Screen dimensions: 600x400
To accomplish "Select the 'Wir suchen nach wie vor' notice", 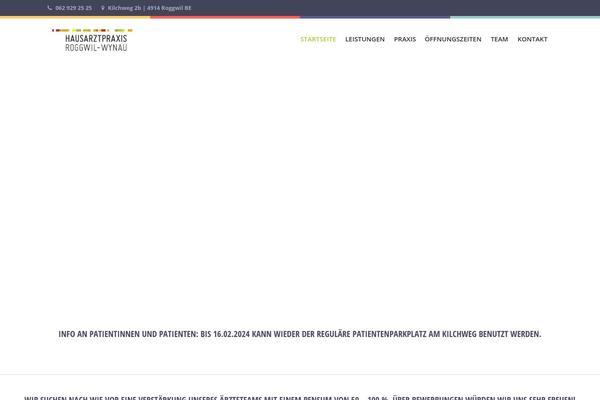I will point(300,397).
